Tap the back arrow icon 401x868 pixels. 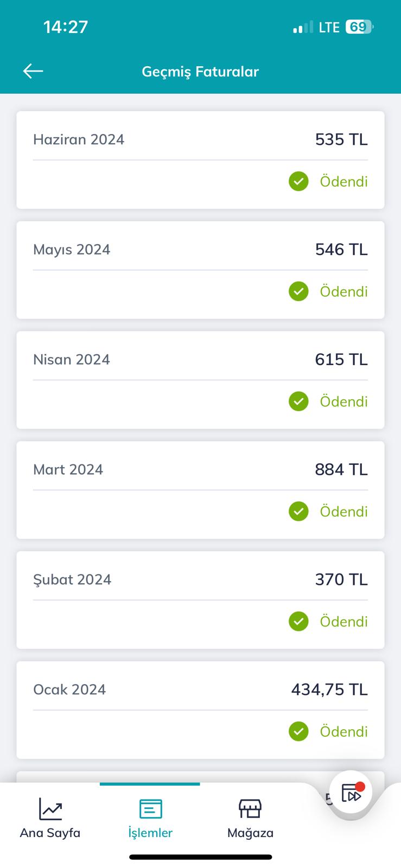pos(33,71)
